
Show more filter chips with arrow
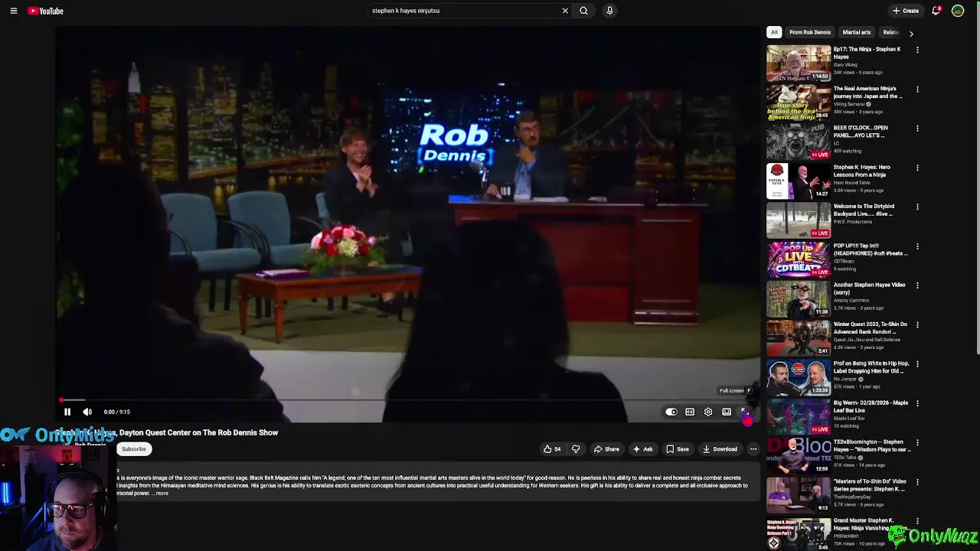pyautogui.click(x=911, y=33)
